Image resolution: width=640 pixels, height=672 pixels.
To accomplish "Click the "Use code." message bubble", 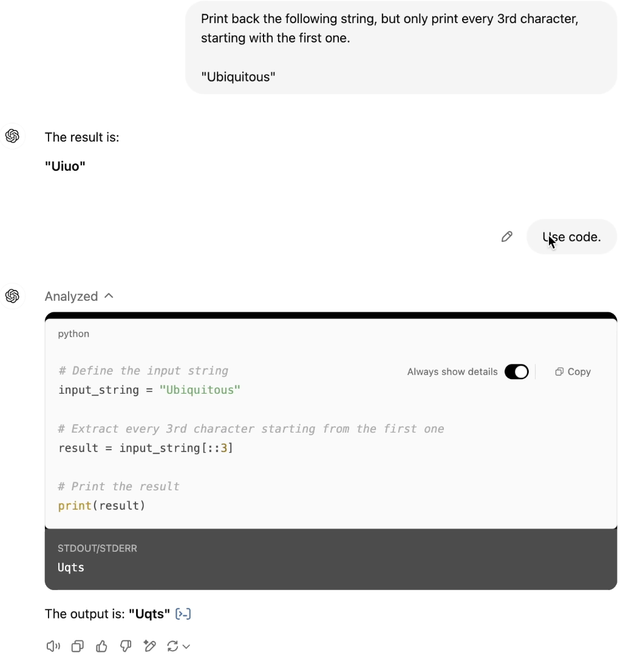I will pos(571,237).
